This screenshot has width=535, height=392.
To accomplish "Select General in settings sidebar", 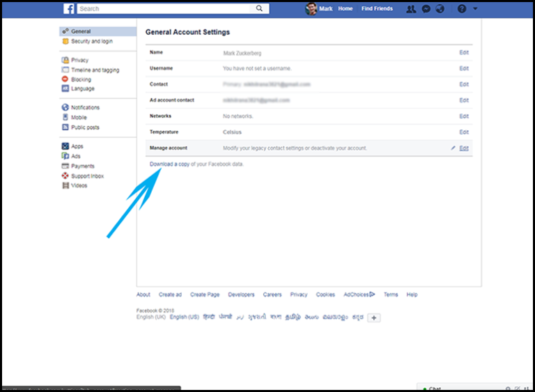I will [98, 31].
